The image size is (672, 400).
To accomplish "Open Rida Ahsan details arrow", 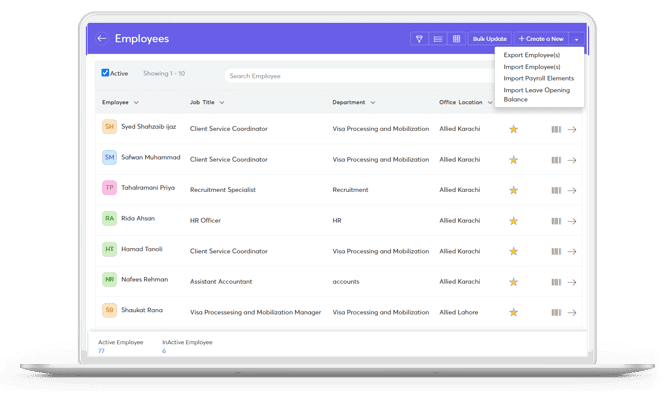I will click(x=572, y=221).
